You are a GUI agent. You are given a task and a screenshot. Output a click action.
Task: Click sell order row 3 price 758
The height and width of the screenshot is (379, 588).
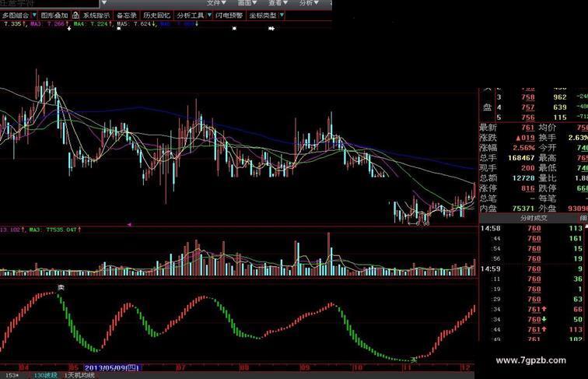(528, 97)
